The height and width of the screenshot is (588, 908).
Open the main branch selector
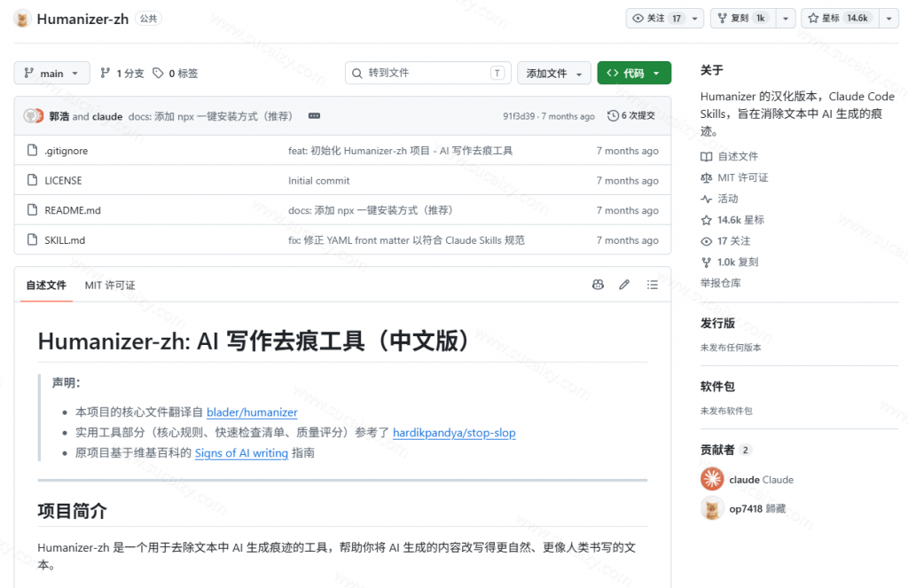[x=51, y=73]
